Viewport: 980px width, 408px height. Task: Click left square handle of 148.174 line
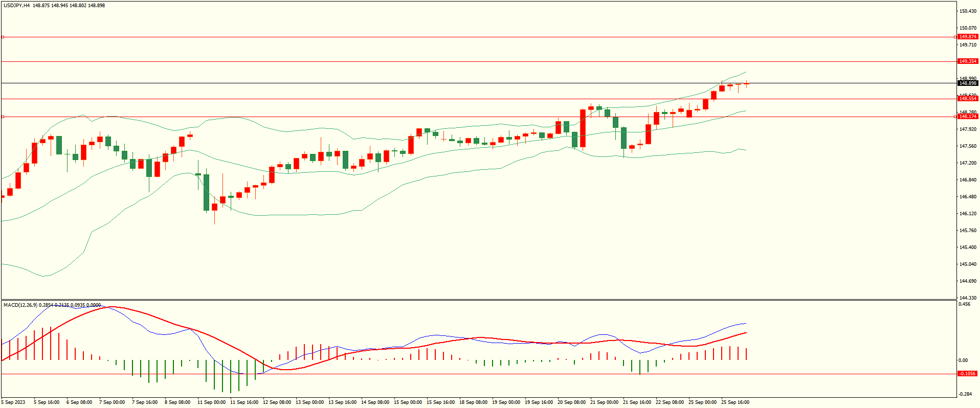3,117
